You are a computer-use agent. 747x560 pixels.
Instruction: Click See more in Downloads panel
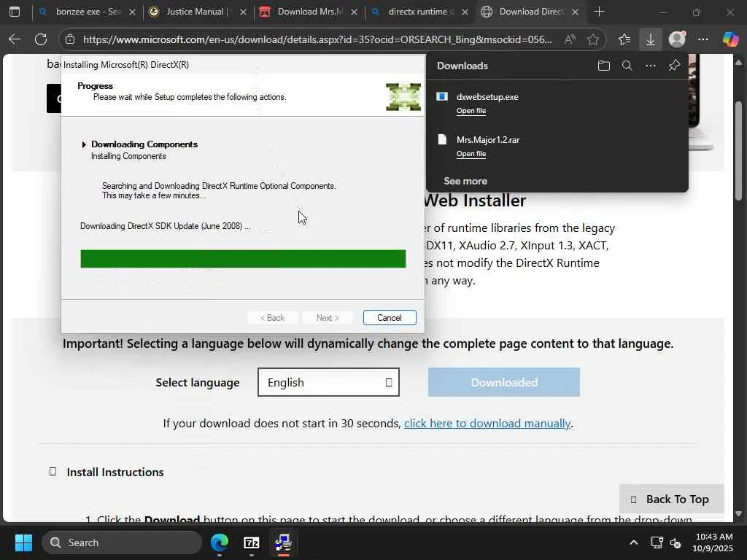tap(465, 181)
